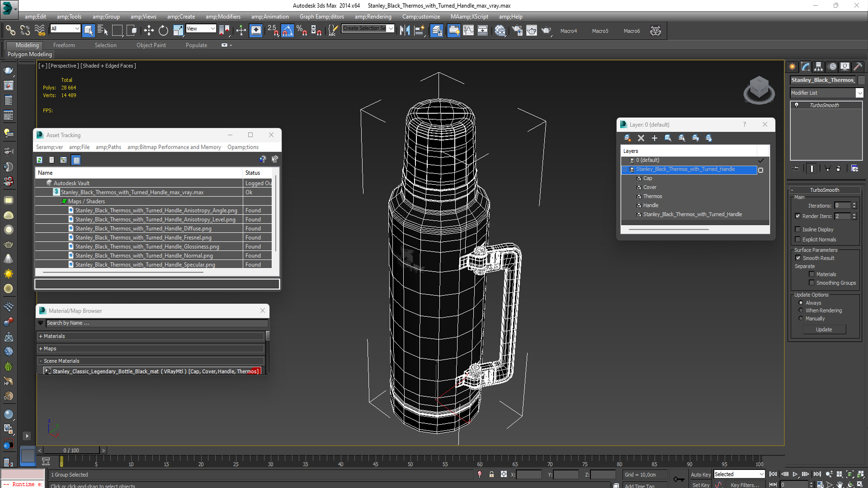Screen dimensions: 868x488
Task: Click the Auto Key button
Action: pyautogui.click(x=700, y=474)
